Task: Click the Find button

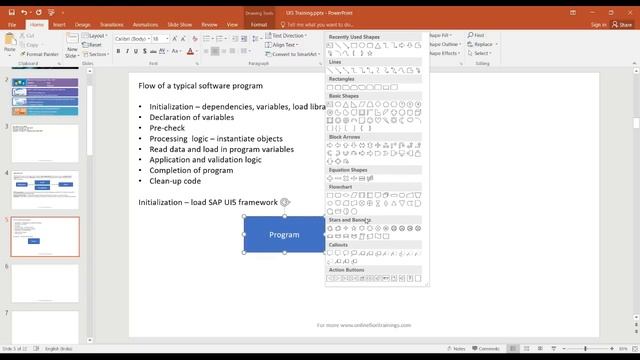Action: (476, 36)
